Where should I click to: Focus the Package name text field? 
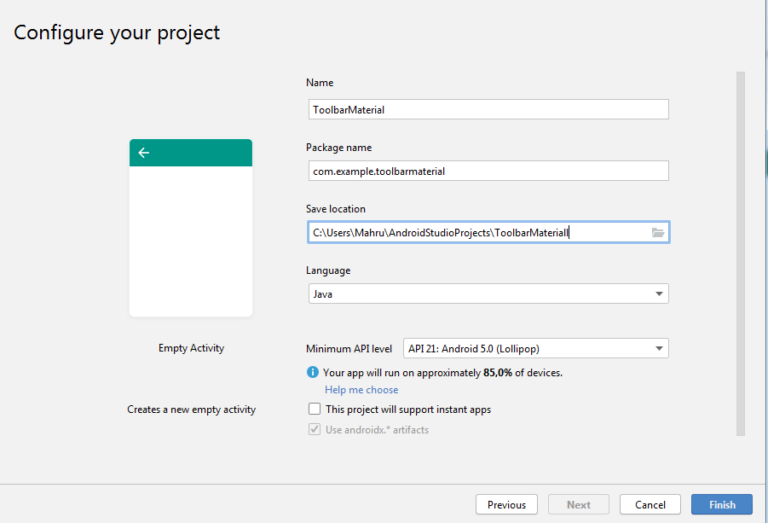pos(486,171)
